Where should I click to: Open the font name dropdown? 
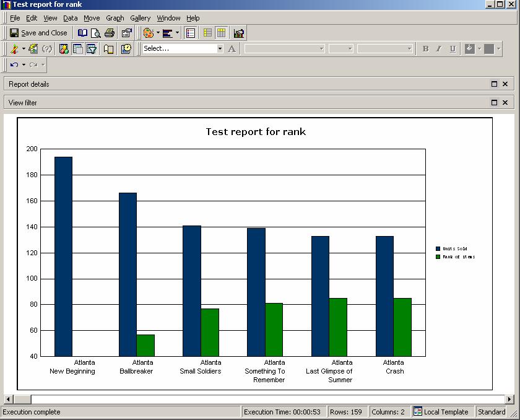321,48
